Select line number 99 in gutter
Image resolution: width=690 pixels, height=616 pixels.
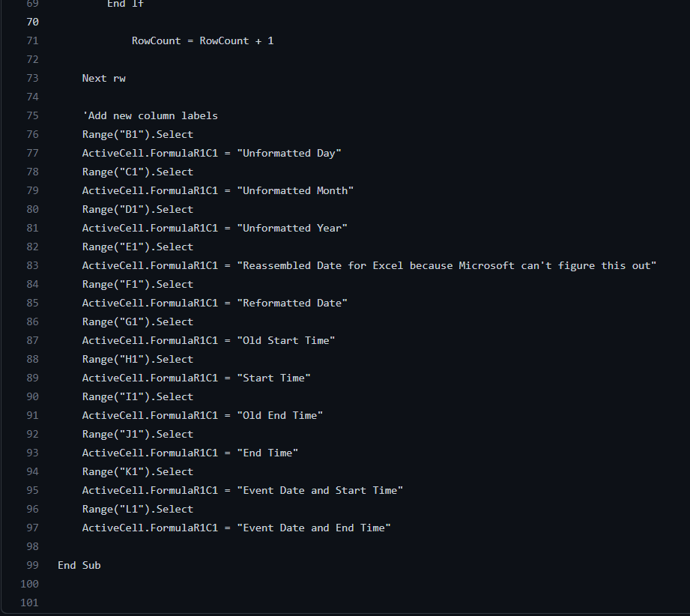(31, 565)
